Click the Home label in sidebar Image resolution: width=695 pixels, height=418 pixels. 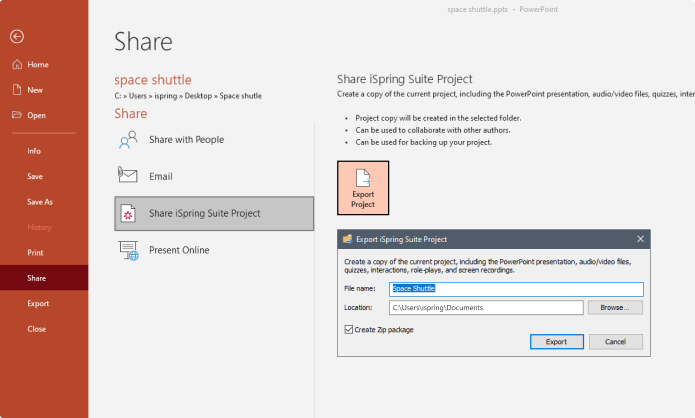point(38,65)
